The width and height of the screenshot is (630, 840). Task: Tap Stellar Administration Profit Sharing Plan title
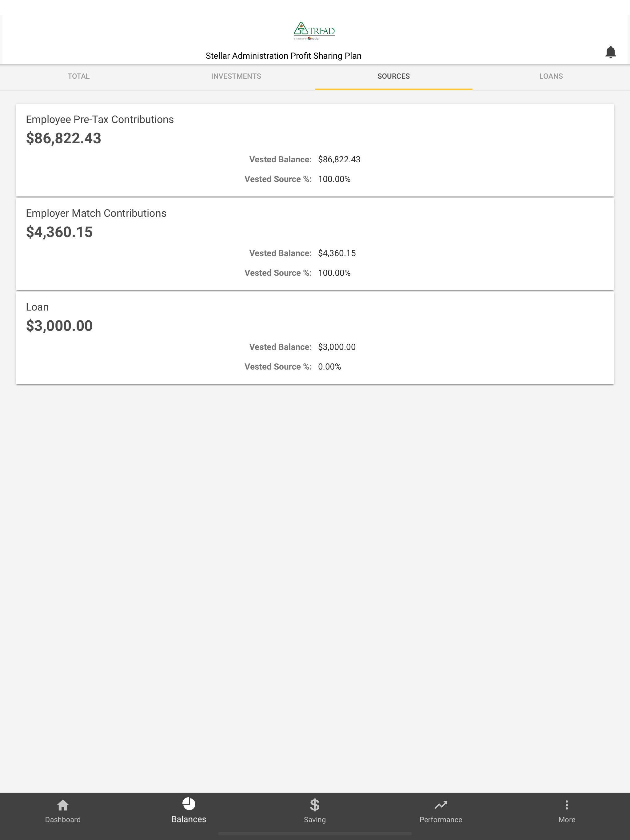(x=283, y=56)
